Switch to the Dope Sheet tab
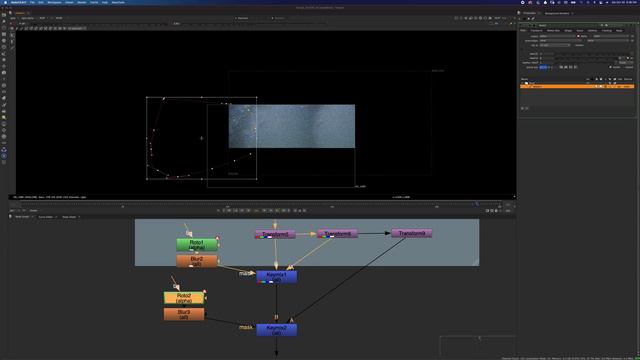The height and width of the screenshot is (360, 640). (69, 217)
